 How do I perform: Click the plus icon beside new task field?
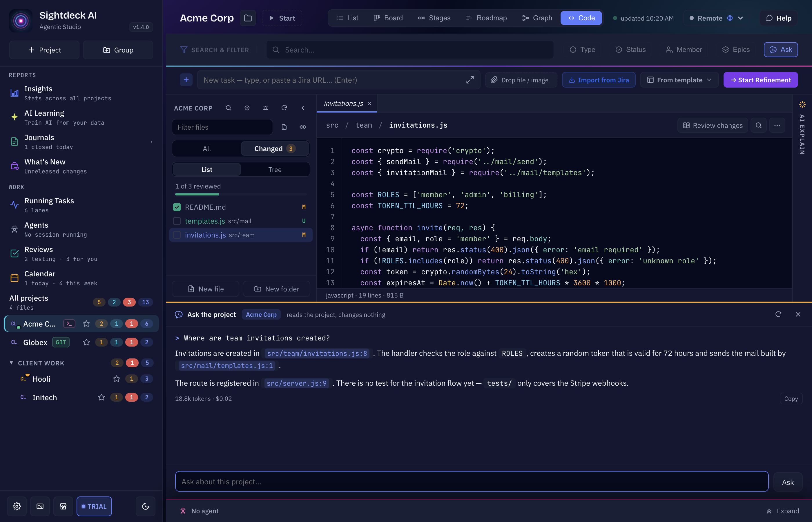click(186, 80)
